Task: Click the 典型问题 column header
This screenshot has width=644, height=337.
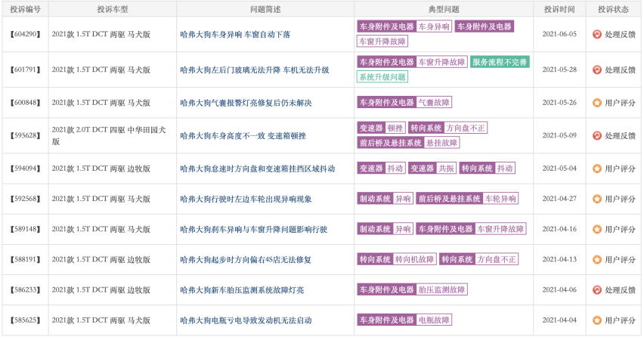Action: click(x=444, y=9)
